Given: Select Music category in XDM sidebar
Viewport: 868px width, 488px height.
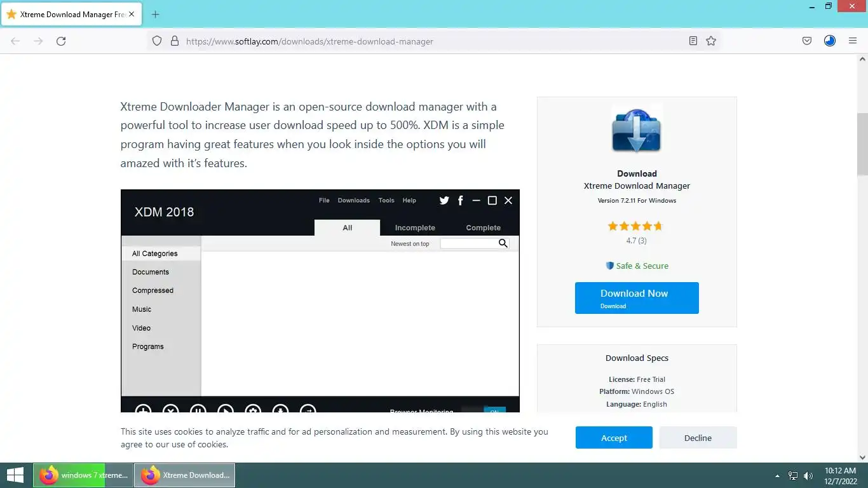Looking at the screenshot, I should 142,309.
